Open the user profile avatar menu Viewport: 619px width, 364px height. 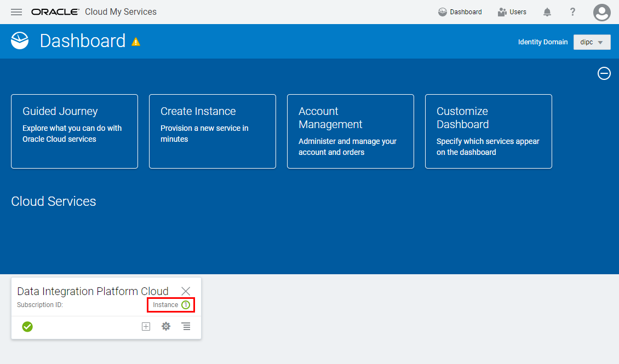(601, 12)
